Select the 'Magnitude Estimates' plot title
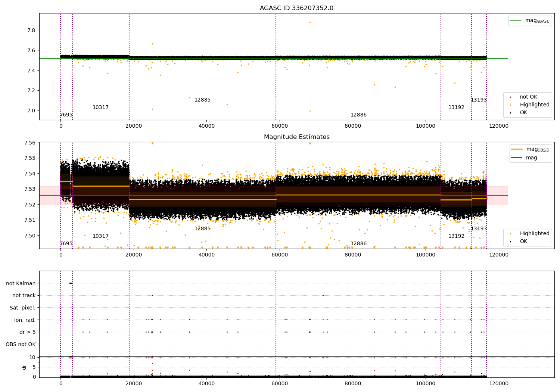This screenshot has width=560, height=392. click(x=296, y=137)
